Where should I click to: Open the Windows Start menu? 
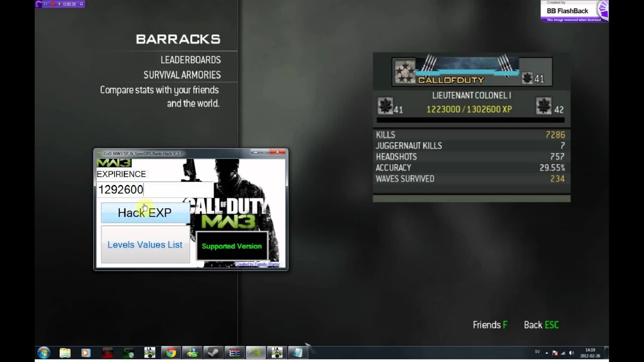pos(44,353)
